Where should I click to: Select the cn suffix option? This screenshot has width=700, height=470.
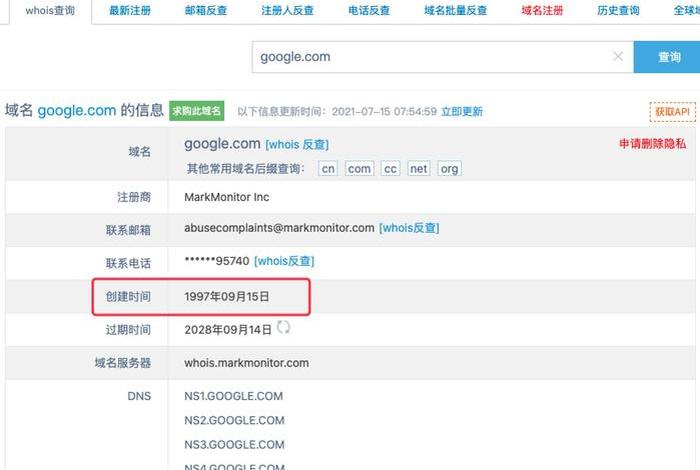tap(328, 169)
